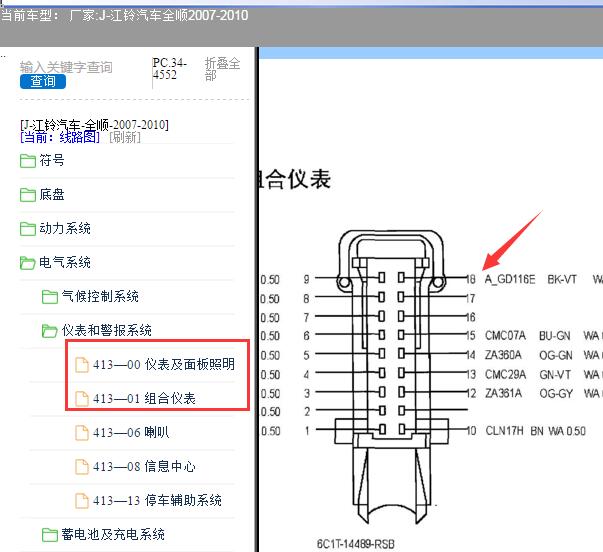Click pin number 1 on connector
Image resolution: width=603 pixels, height=552 pixels.
307,430
